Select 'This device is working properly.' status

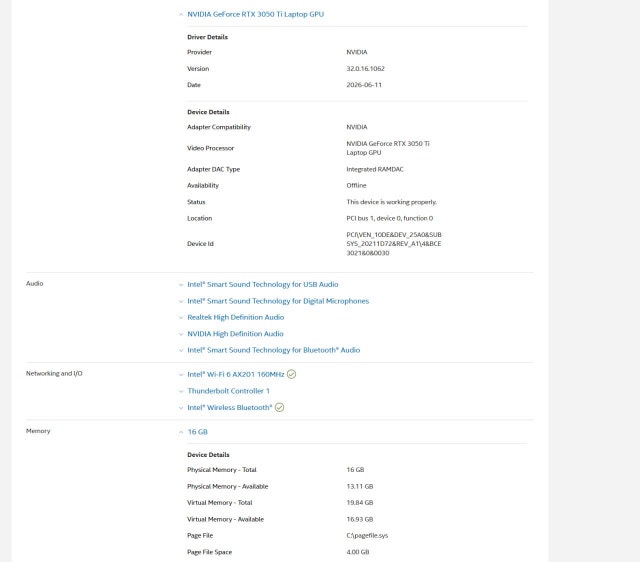pyautogui.click(x=391, y=202)
